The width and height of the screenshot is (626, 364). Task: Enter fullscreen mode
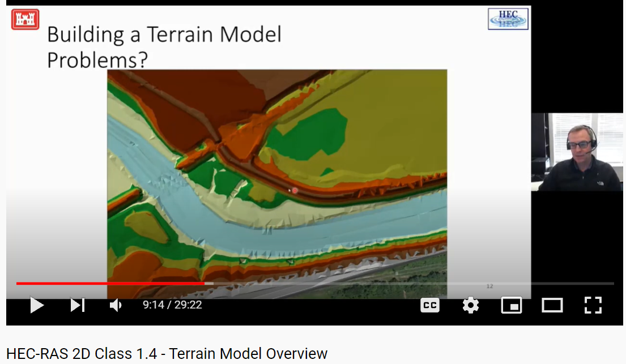[x=593, y=305]
